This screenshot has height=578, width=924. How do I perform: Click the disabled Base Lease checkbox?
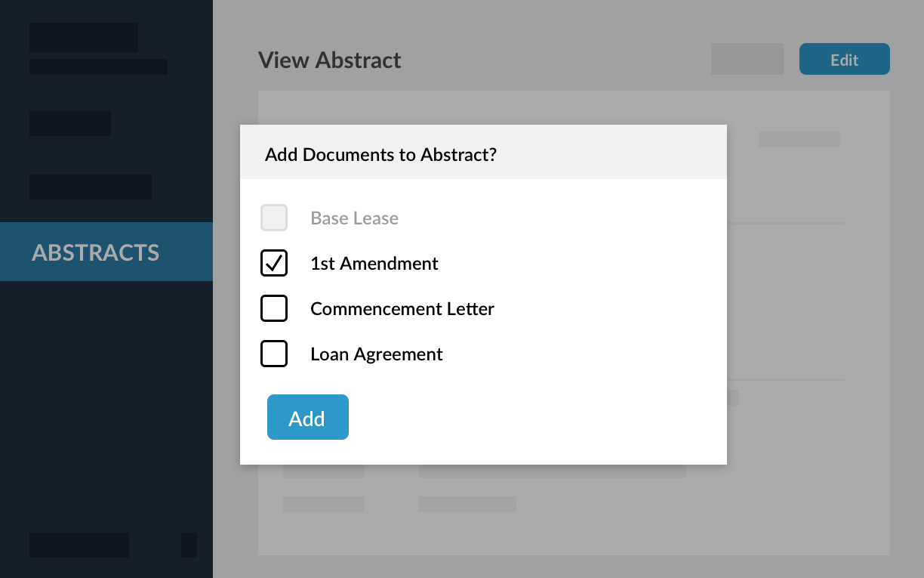pyautogui.click(x=274, y=218)
